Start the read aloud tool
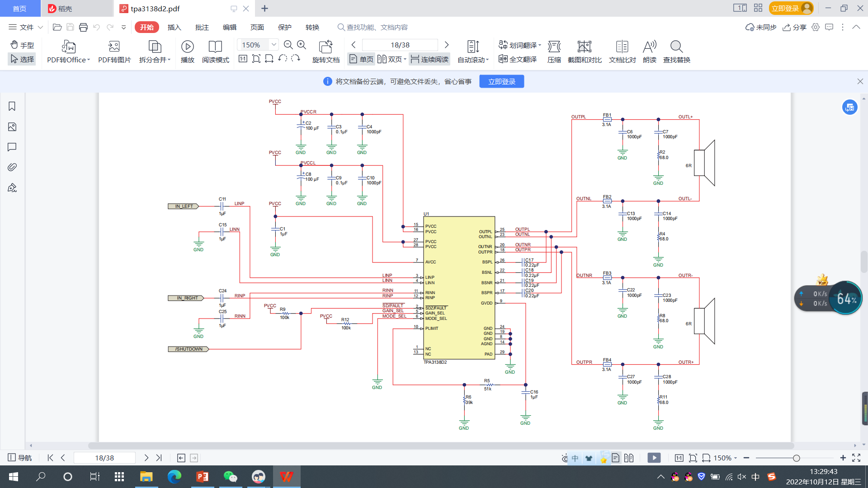 pos(649,52)
